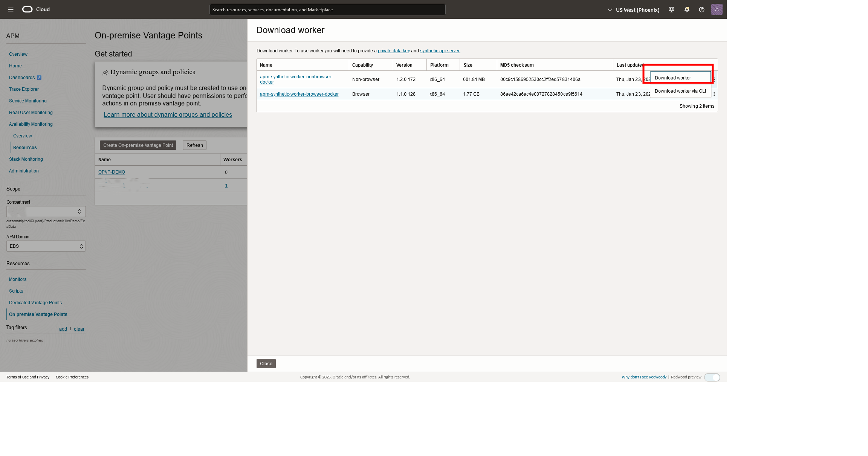
Task: Open kebab menu for browser-docker worker row
Action: click(x=714, y=94)
